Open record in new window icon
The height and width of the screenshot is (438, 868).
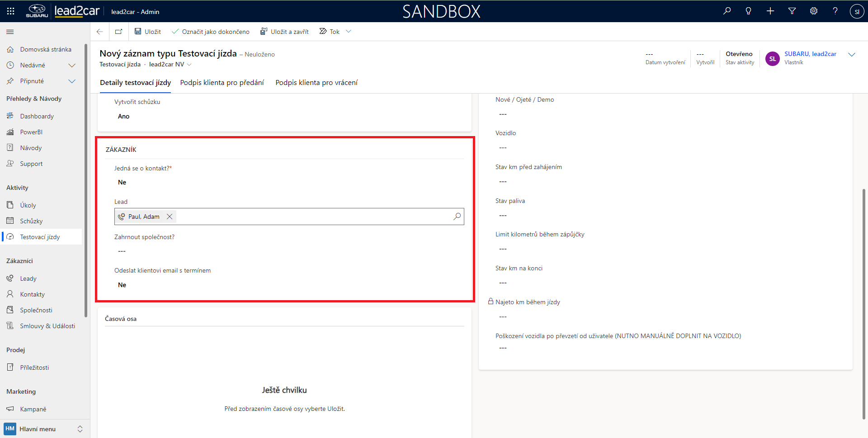[x=119, y=32]
